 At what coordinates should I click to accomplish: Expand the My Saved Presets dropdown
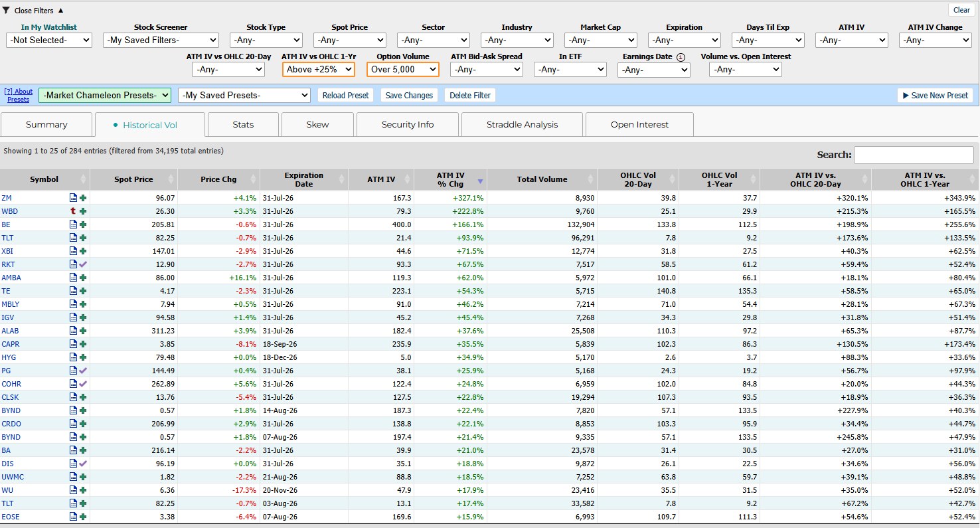click(x=244, y=95)
